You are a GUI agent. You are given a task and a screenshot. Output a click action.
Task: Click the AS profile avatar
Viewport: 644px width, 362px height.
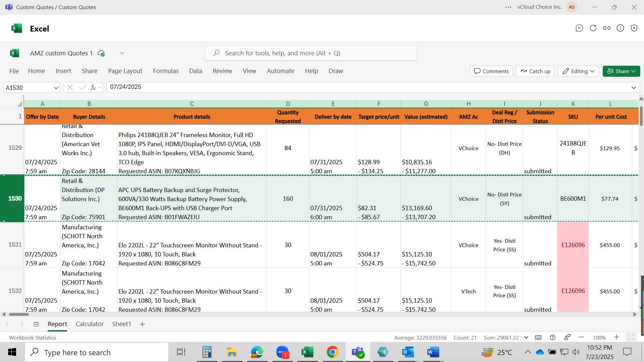click(572, 7)
